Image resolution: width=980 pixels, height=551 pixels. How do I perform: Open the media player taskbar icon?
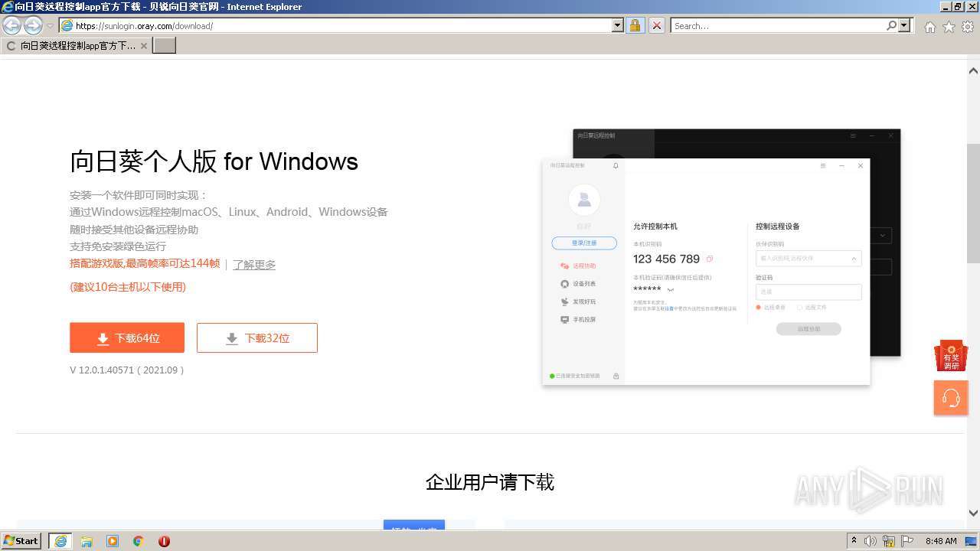tap(113, 541)
